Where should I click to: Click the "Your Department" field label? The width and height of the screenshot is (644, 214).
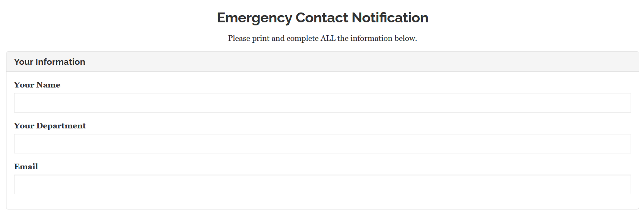(x=50, y=126)
